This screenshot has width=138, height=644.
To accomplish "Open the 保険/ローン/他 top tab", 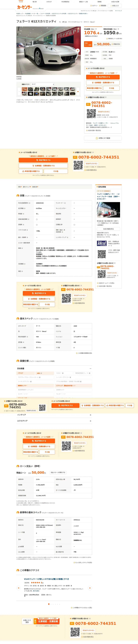I will pyautogui.click(x=83, y=2).
